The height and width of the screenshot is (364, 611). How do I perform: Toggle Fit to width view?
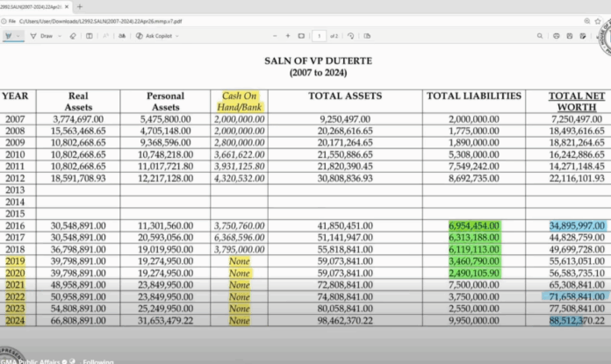pos(301,36)
